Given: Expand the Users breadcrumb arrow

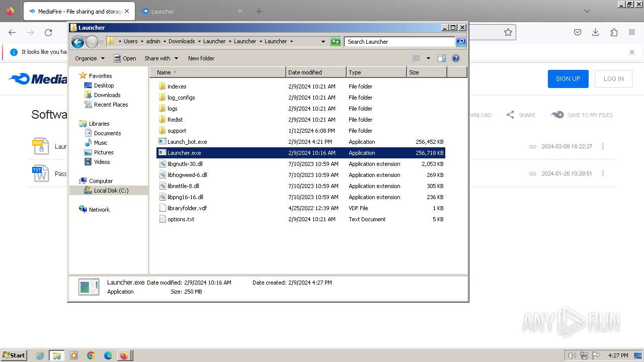Looking at the screenshot, I should 141,42.
